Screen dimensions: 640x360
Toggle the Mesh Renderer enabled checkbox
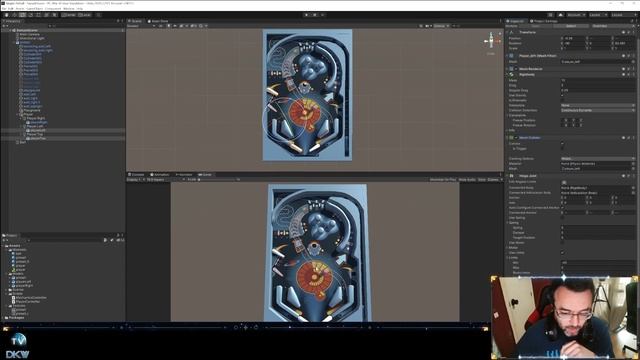click(516, 69)
